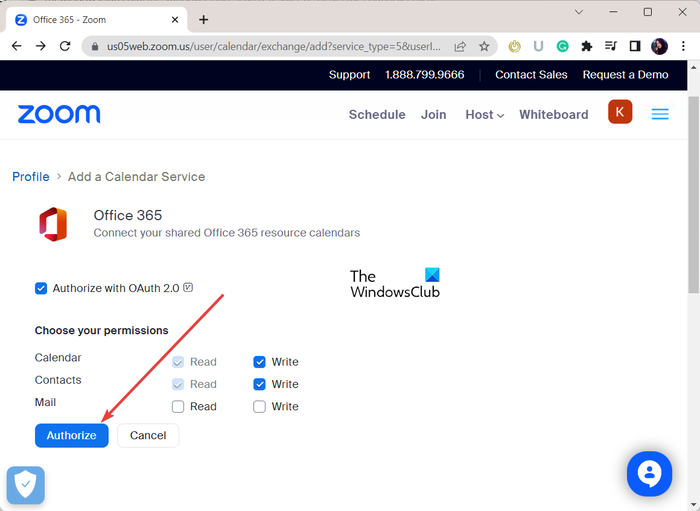Image resolution: width=700 pixels, height=511 pixels.
Task: Open the yellow power extension icon
Action: [515, 46]
